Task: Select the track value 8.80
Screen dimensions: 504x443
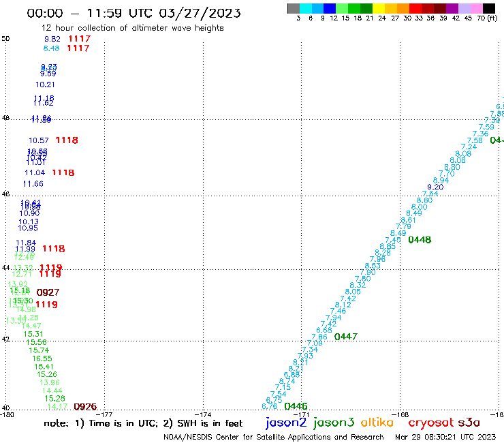Action: pyautogui.click(x=452, y=167)
